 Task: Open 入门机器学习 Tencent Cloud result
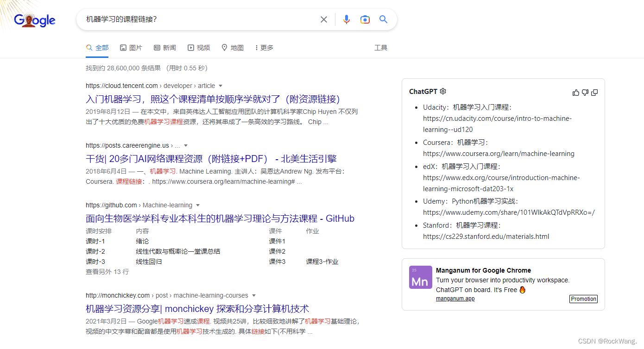[213, 99]
